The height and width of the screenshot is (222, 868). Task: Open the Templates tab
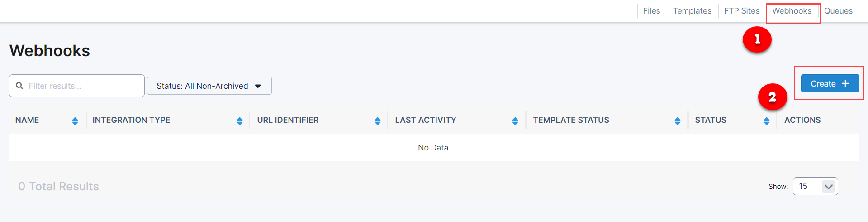click(x=692, y=11)
